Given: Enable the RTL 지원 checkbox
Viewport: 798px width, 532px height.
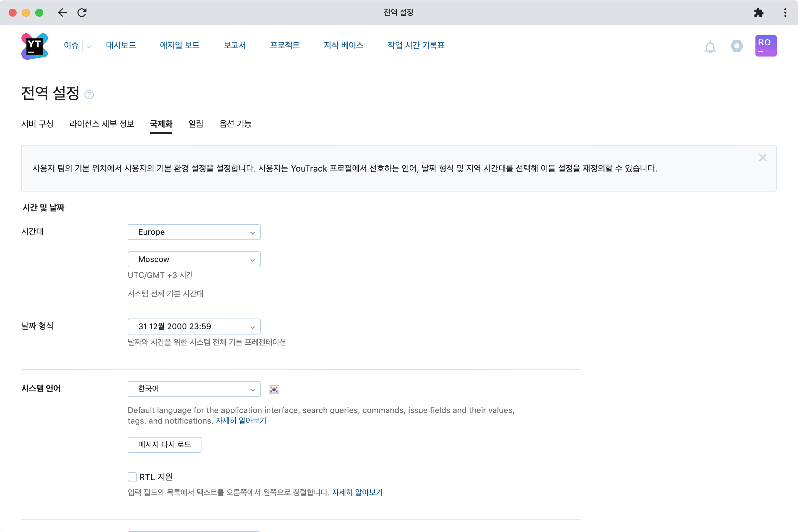Looking at the screenshot, I should point(132,477).
